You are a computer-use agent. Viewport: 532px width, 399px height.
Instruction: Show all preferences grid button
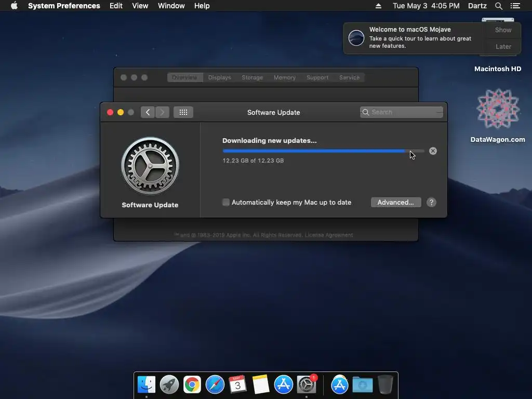pos(183,112)
